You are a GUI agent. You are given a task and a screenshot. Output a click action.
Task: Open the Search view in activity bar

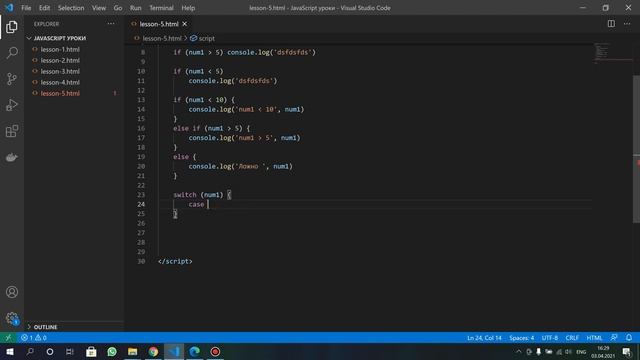pyautogui.click(x=12, y=53)
